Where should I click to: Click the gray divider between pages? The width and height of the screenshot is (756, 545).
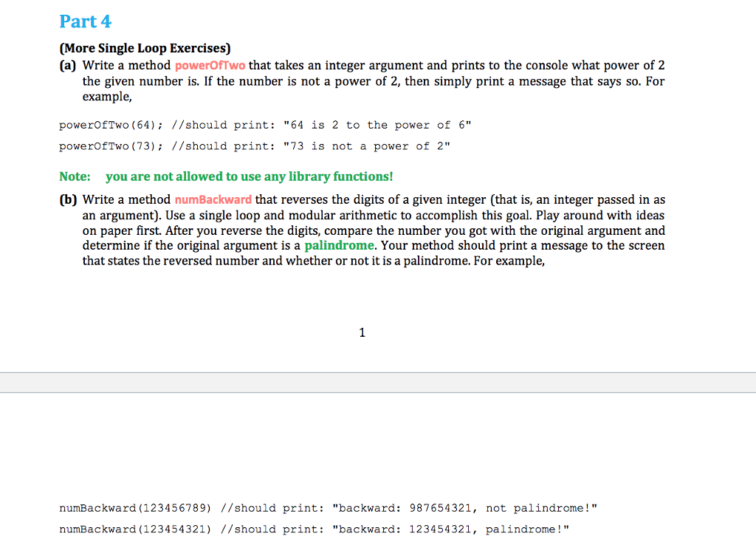point(378,382)
